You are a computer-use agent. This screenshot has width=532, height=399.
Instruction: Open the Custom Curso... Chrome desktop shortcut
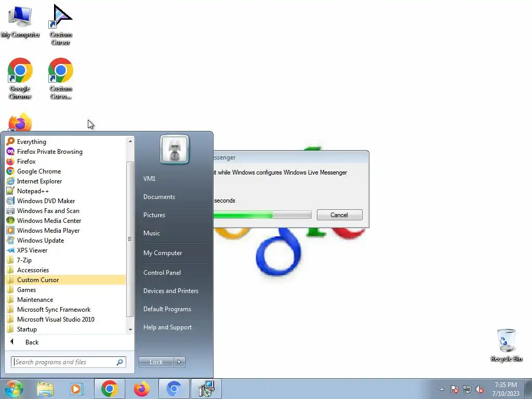[x=61, y=79]
